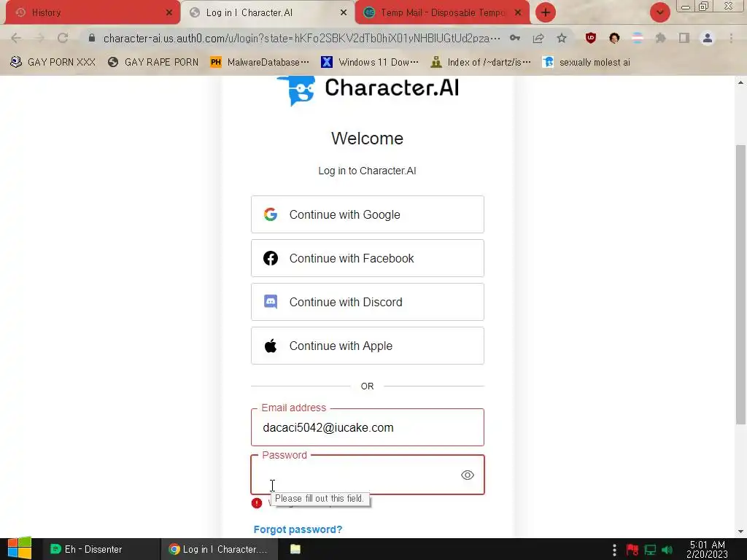Open the Extensions puzzle menu
This screenshot has height=560, width=747.
660,38
